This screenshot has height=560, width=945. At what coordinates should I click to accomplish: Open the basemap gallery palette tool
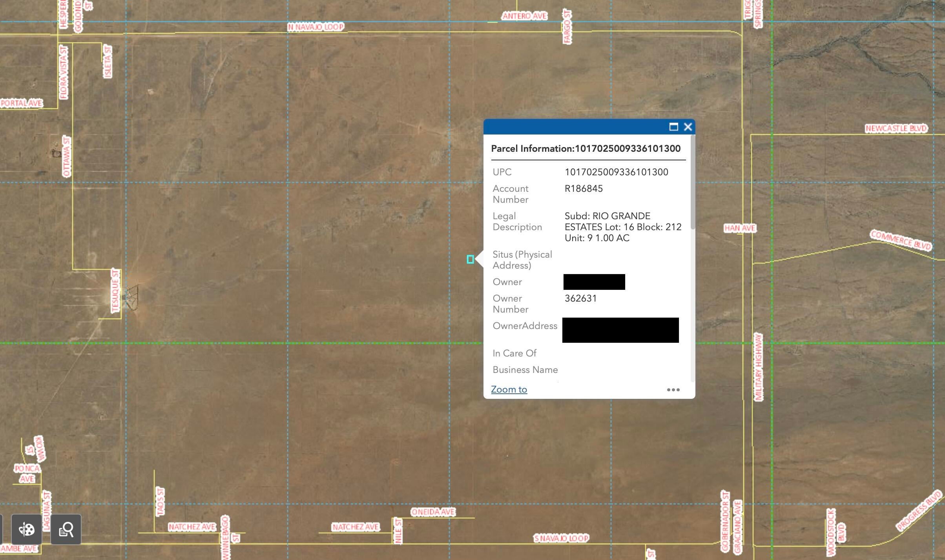pos(27,529)
